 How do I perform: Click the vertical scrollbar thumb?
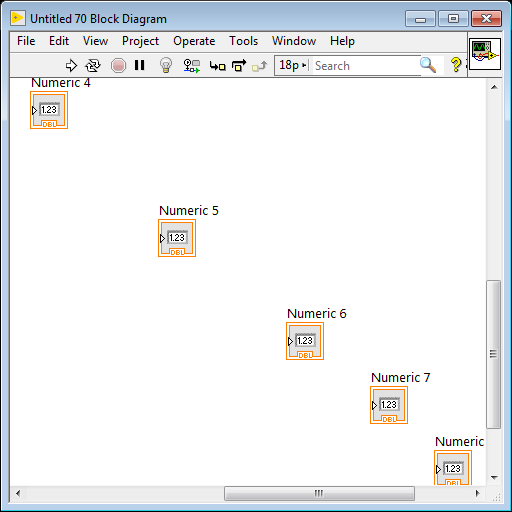494,354
